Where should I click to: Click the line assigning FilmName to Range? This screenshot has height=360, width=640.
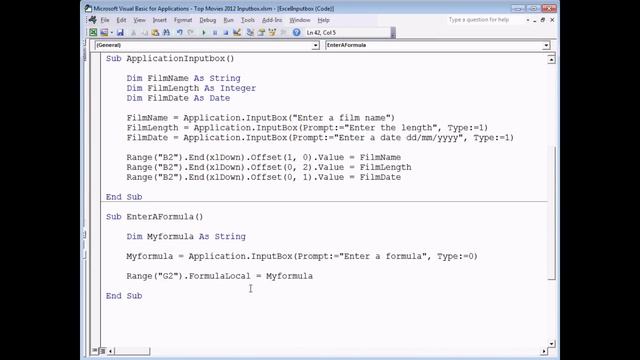(x=263, y=157)
